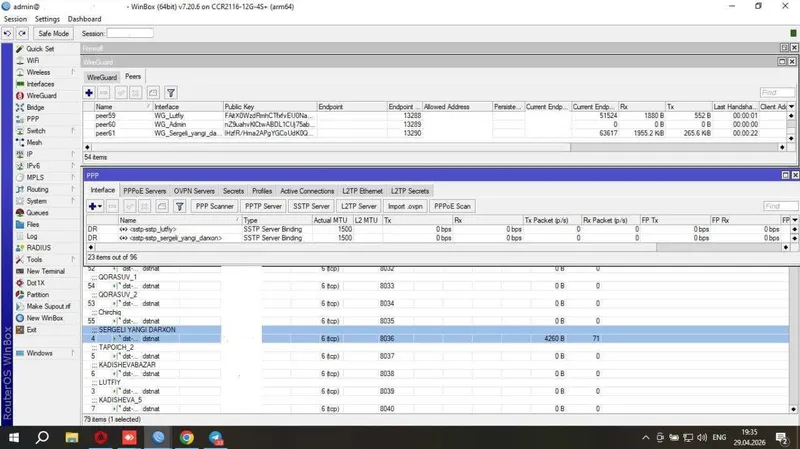Open RADIUS in sidebar
Image resolution: width=800 pixels, height=449 pixels.
point(38,248)
